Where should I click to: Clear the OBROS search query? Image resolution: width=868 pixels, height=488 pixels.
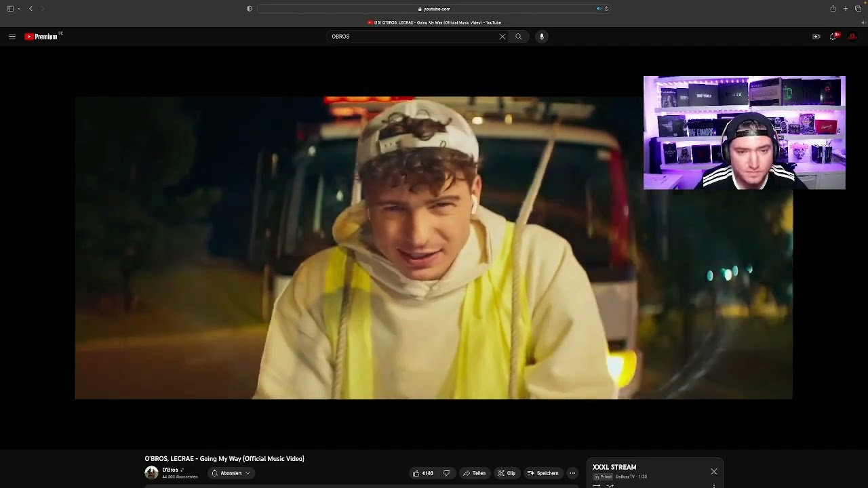(x=502, y=37)
